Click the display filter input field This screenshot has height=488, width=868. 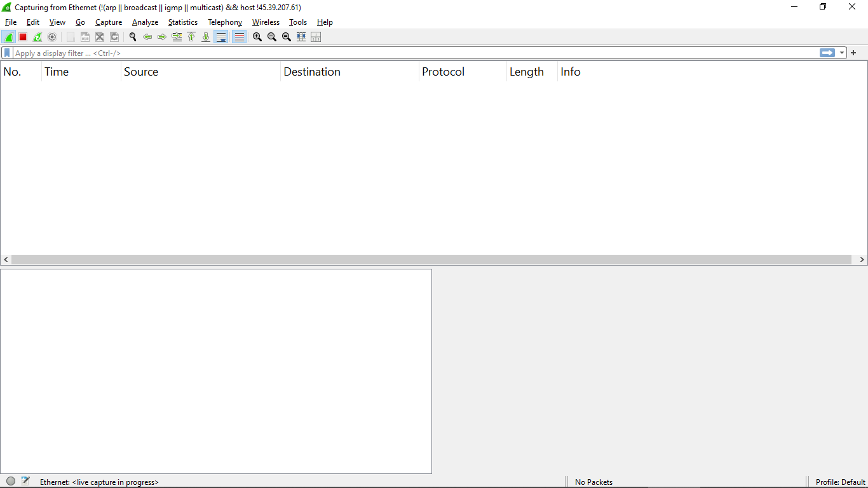coord(416,53)
